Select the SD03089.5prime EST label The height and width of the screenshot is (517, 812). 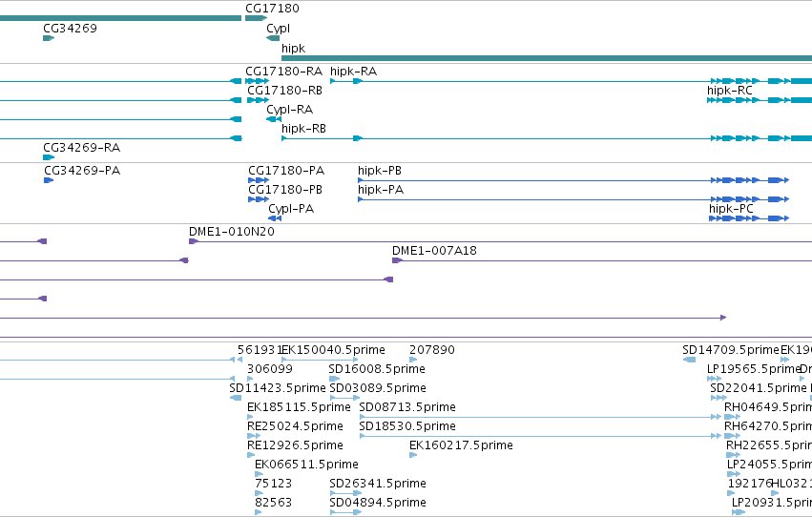(x=378, y=388)
